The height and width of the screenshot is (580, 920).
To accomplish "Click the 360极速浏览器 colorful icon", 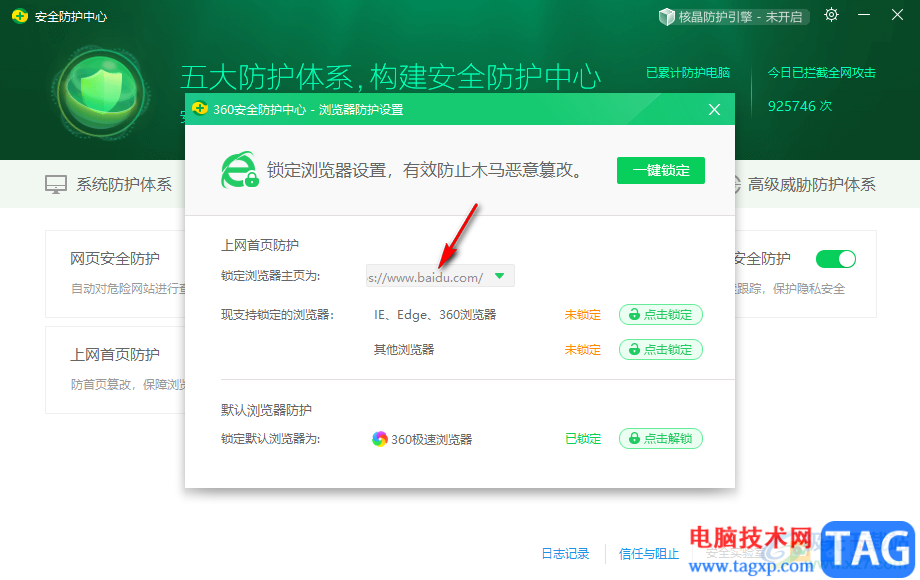I will click(x=380, y=439).
